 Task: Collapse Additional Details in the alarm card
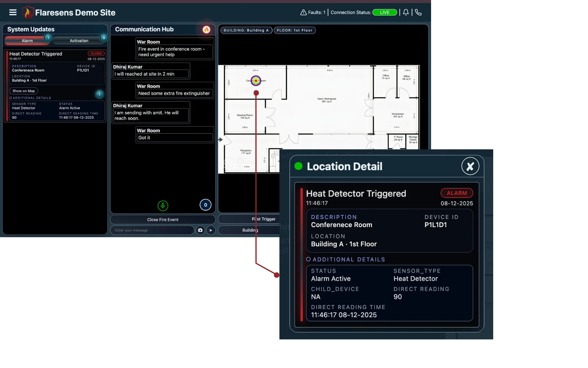coord(30,98)
